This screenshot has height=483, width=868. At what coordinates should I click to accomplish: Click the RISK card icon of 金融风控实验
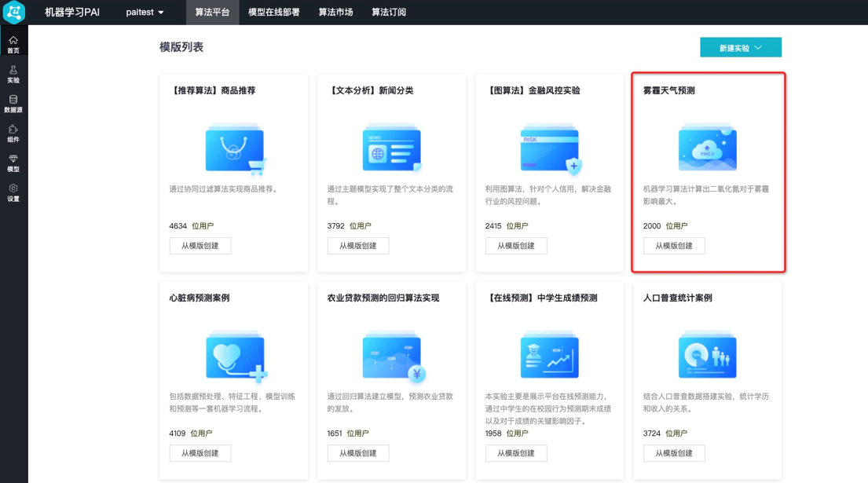pos(550,149)
